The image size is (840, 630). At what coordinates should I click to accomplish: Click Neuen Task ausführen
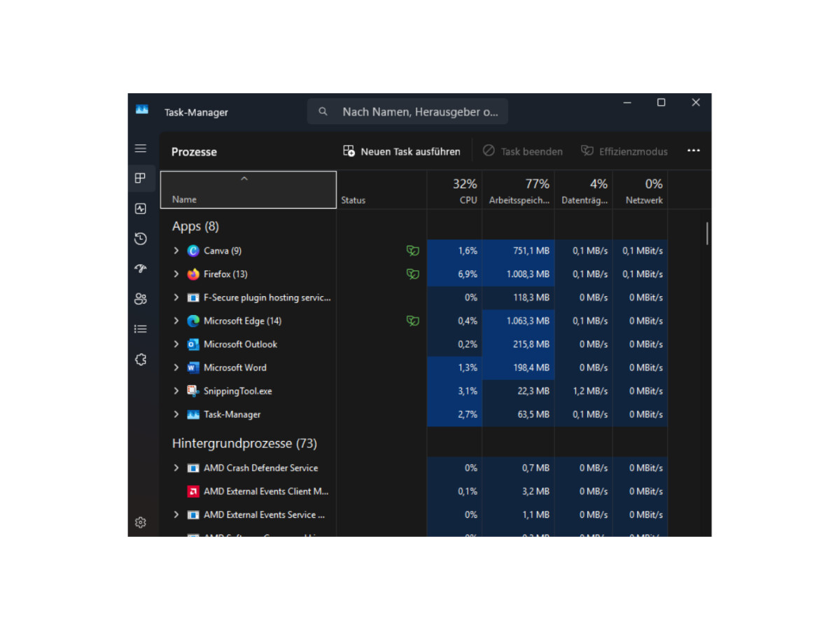[402, 151]
